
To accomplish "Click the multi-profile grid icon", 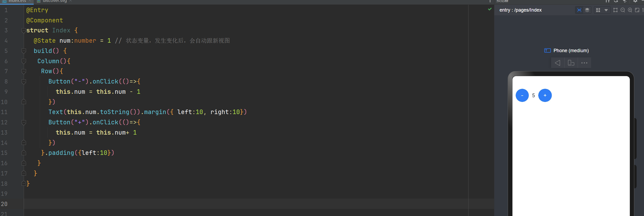I will coord(598,10).
